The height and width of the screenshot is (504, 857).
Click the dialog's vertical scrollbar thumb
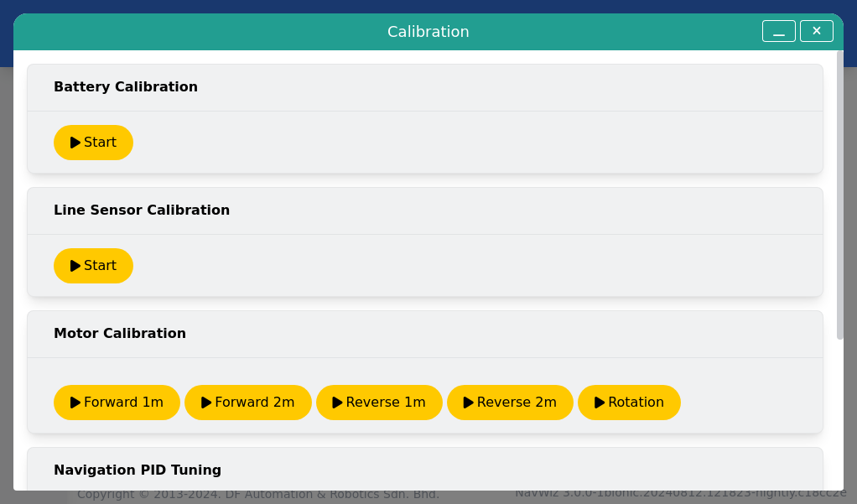840,195
